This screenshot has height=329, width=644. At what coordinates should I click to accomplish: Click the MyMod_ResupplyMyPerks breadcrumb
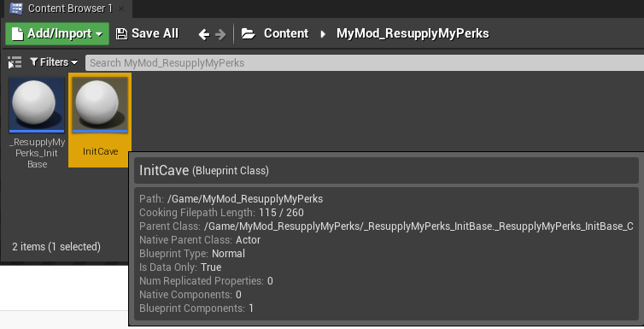pos(413,33)
